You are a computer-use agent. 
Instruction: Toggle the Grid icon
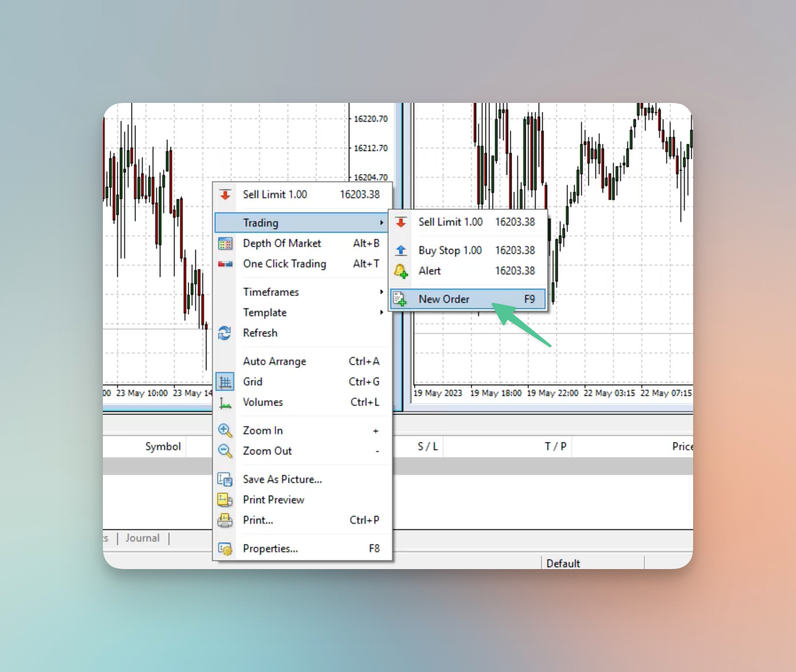coord(225,382)
